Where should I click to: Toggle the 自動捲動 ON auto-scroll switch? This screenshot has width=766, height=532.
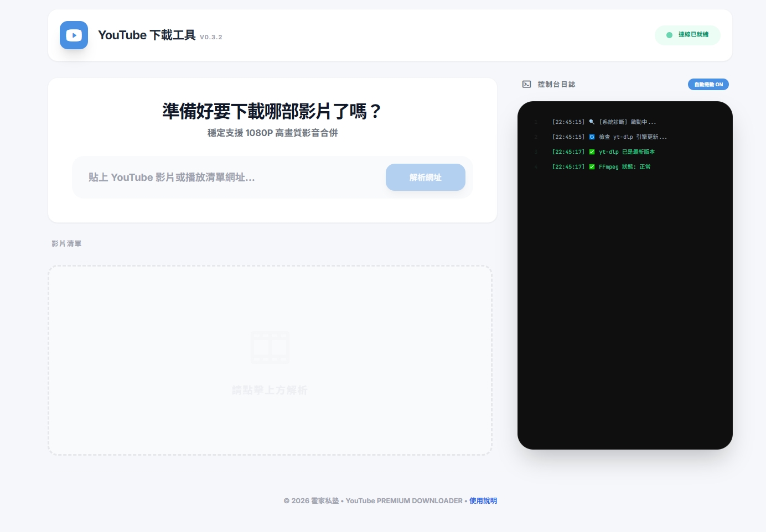click(708, 85)
